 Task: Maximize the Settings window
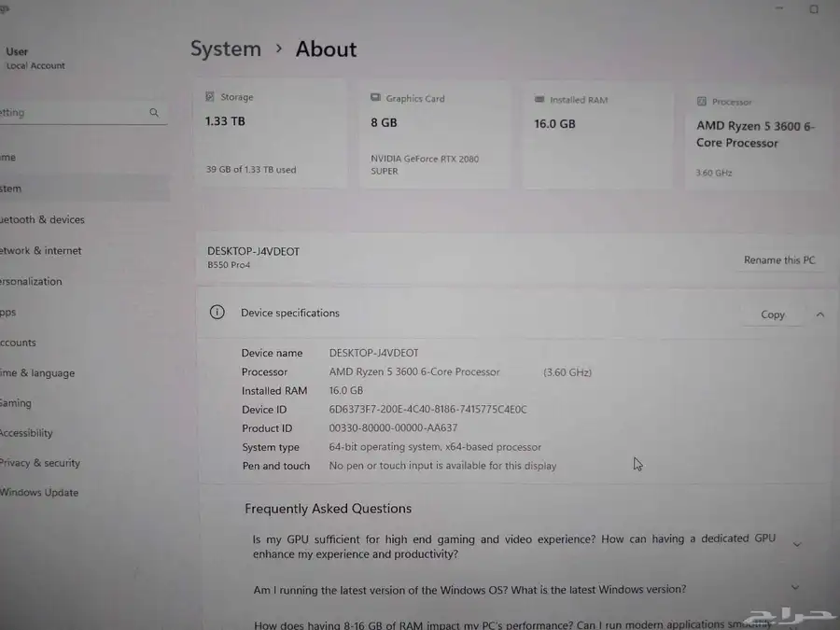tap(814, 9)
